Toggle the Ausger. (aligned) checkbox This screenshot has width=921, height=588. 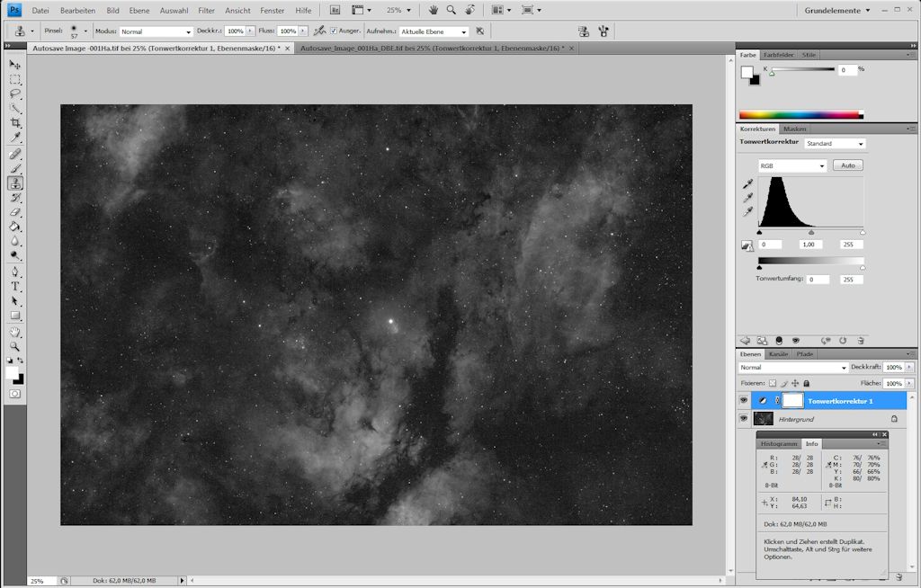coord(334,31)
